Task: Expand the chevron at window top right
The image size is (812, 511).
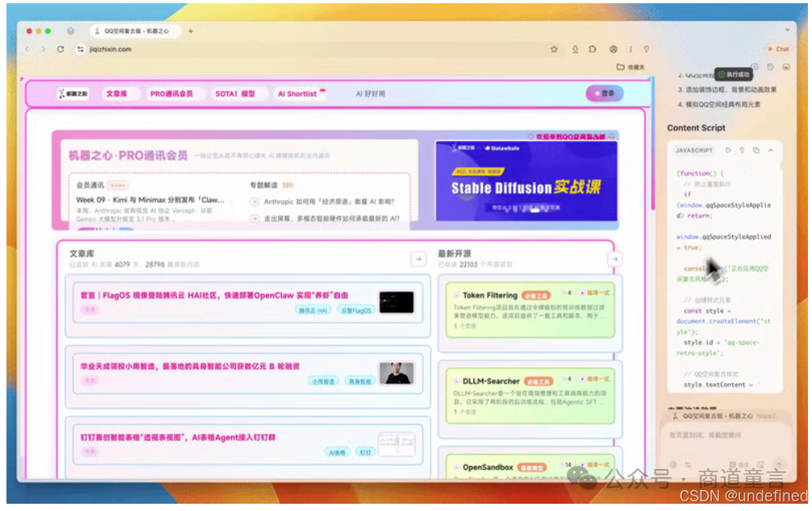Action: click(x=788, y=31)
